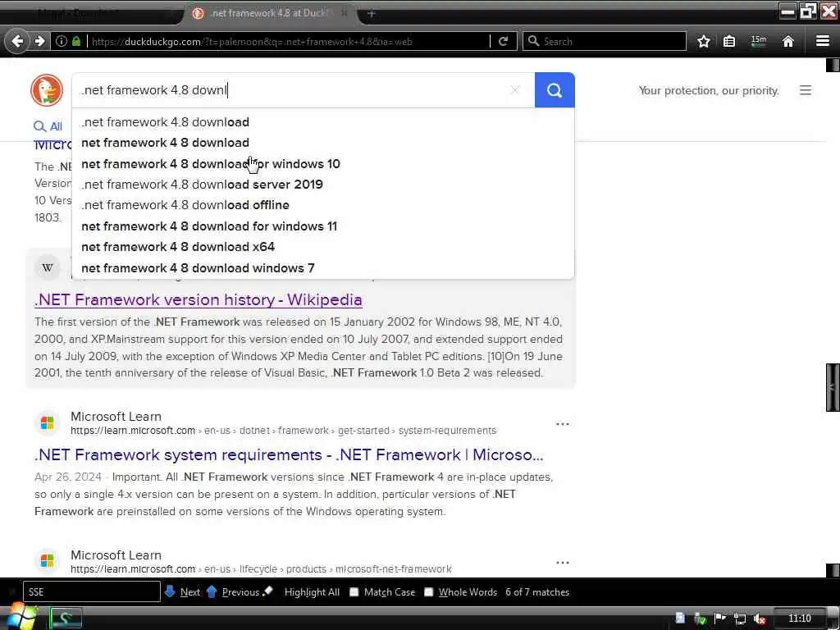This screenshot has width=840, height=630.
Task: Click the find bar text field containing SSE
Action: coord(92,592)
